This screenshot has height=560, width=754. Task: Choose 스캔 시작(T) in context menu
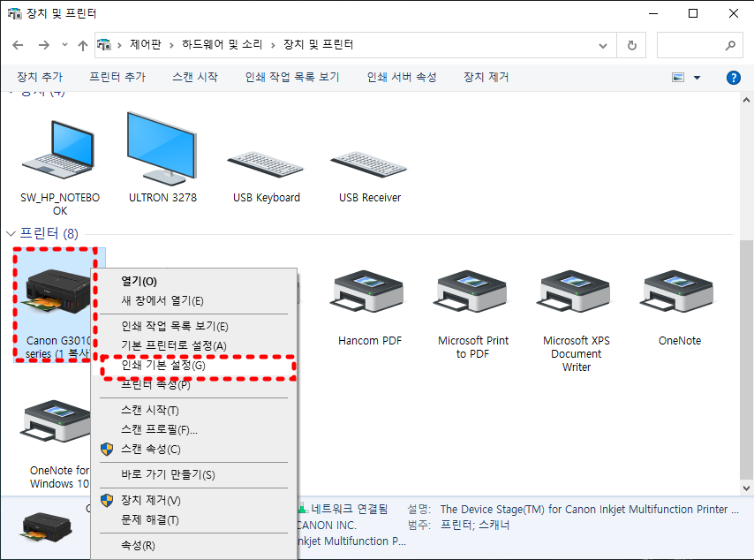pyautogui.click(x=193, y=410)
